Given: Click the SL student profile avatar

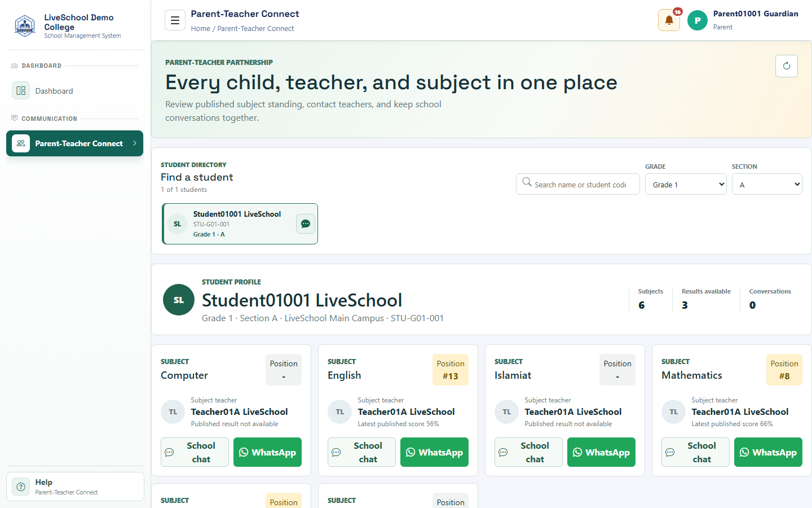Looking at the screenshot, I should 179,300.
